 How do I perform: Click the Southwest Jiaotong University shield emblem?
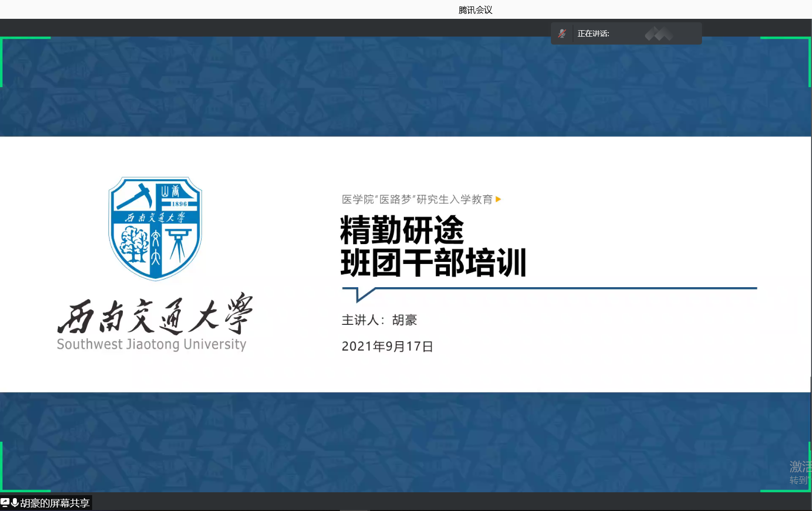point(155,228)
